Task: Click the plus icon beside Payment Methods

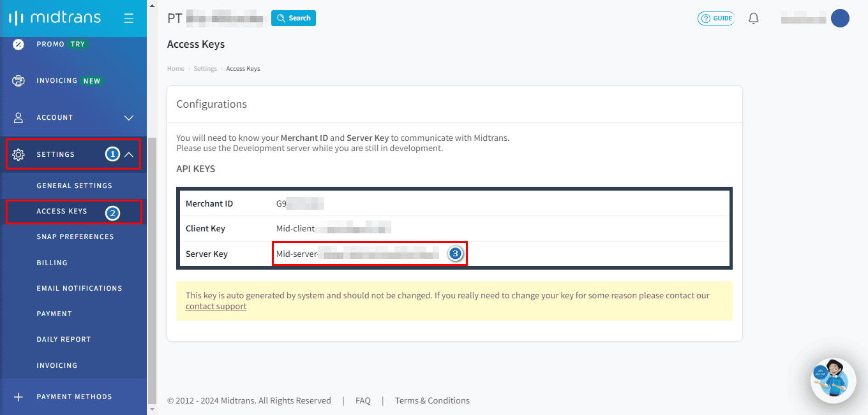Action: tap(19, 397)
